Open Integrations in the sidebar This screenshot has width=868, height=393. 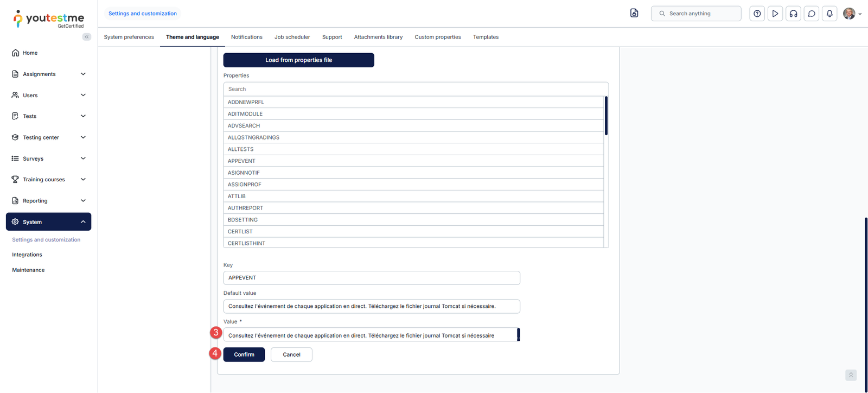pyautogui.click(x=27, y=255)
